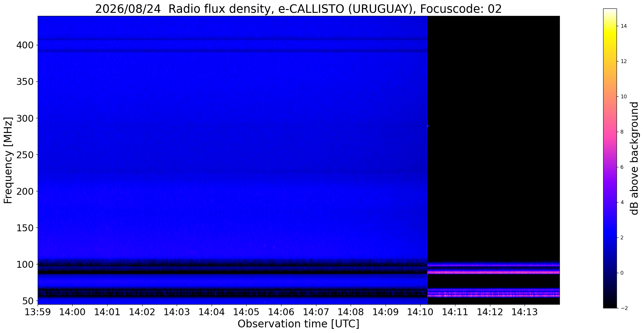Click the dB above background colorbar label
Image resolution: width=644 pixels, height=333 pixels.
click(x=634, y=158)
